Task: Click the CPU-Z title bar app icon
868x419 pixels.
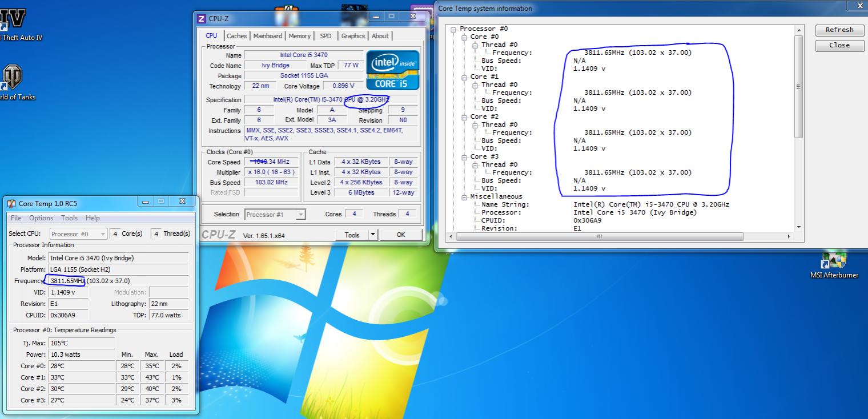Action: pyautogui.click(x=201, y=18)
